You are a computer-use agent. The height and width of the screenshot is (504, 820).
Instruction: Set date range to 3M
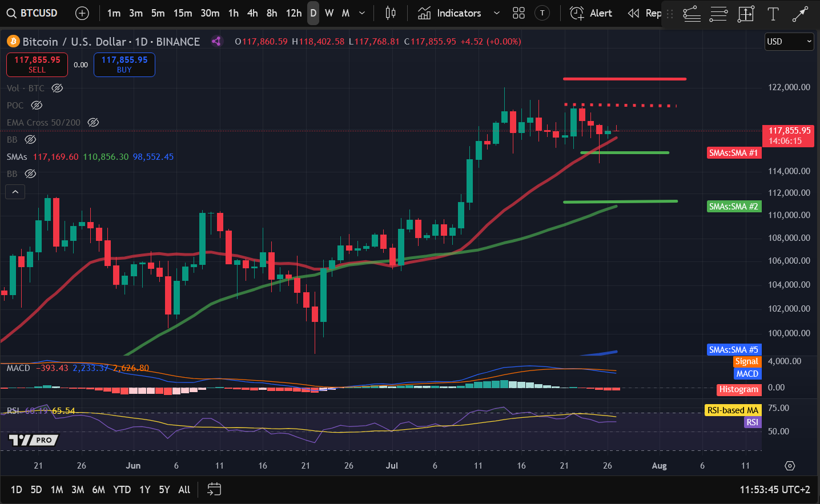pos(78,489)
